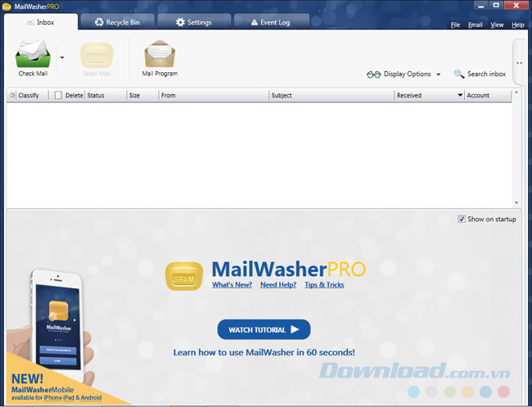Screen dimensions: 532x407
Task: Maximize the MailWasher window
Action: 496,6
